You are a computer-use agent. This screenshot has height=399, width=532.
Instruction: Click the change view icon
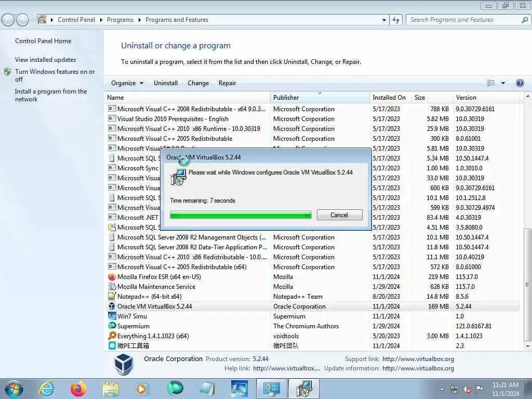(490, 83)
